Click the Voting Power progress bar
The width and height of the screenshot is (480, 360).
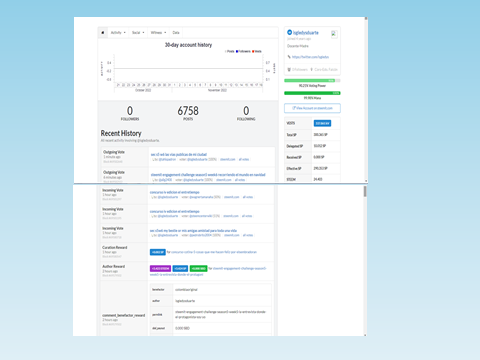(x=312, y=81)
